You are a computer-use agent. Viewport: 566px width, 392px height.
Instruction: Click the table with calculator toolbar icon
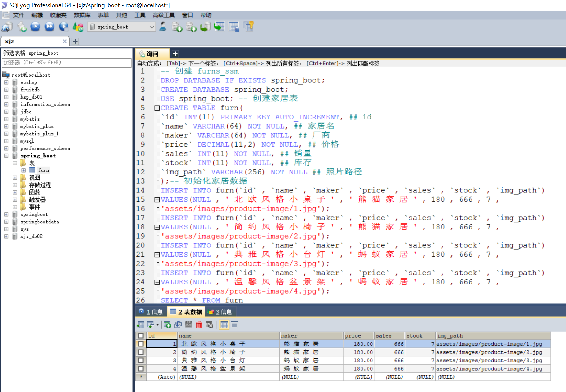tap(234, 27)
